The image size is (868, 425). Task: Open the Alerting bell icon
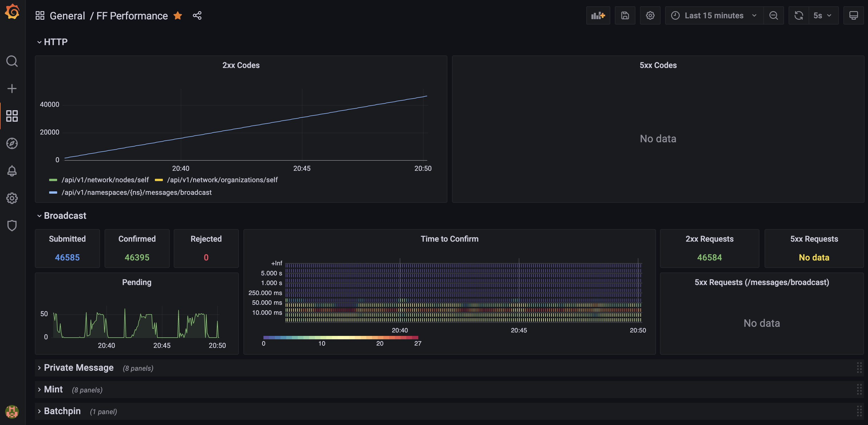[12, 171]
